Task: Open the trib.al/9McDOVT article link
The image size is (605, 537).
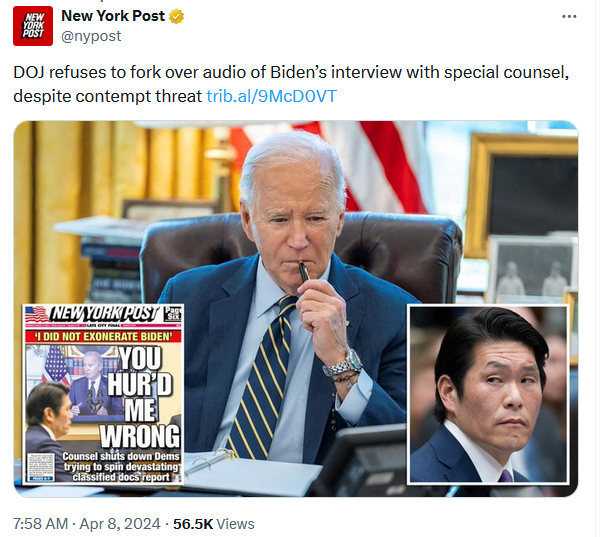Action: [272, 96]
